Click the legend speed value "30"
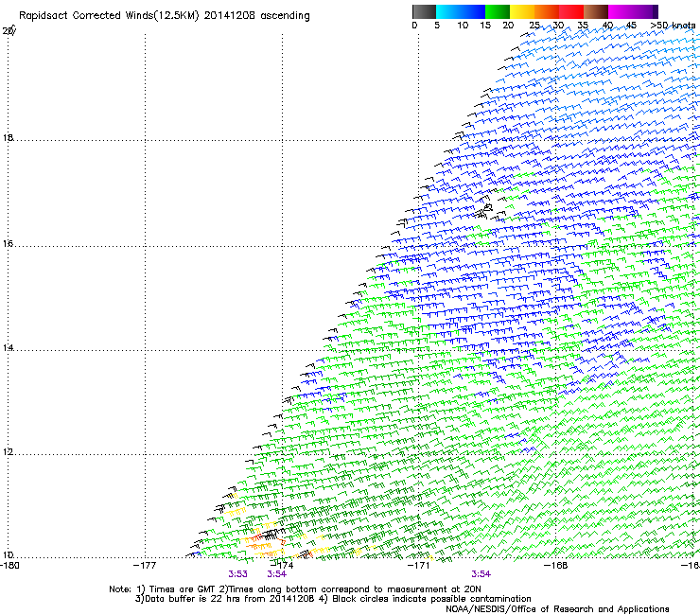Viewport: 700px width, 615px height. tap(558, 26)
